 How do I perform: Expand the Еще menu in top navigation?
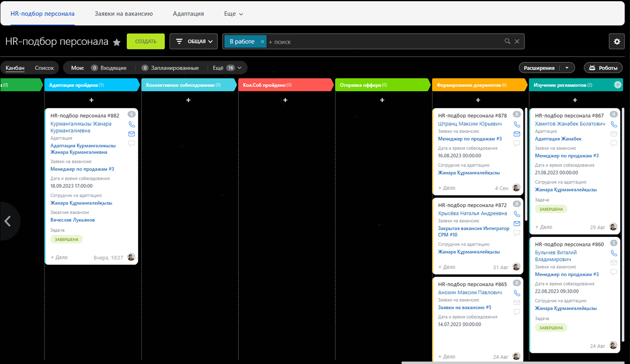tap(233, 14)
